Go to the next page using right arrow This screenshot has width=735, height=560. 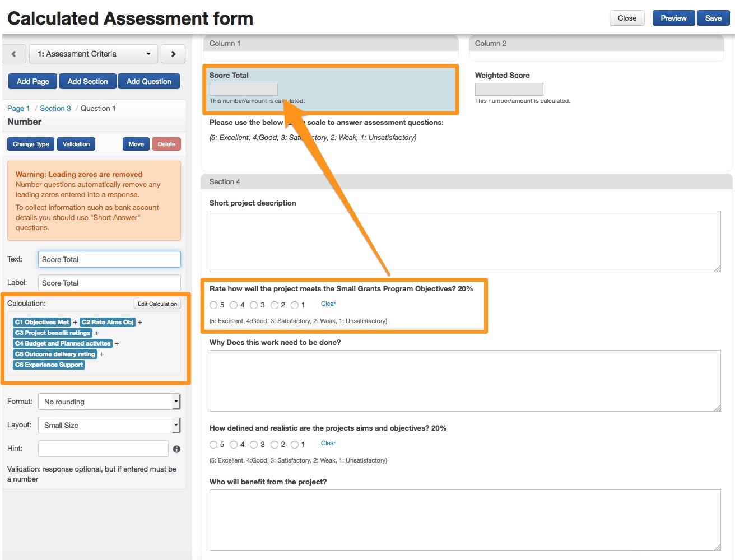click(173, 54)
